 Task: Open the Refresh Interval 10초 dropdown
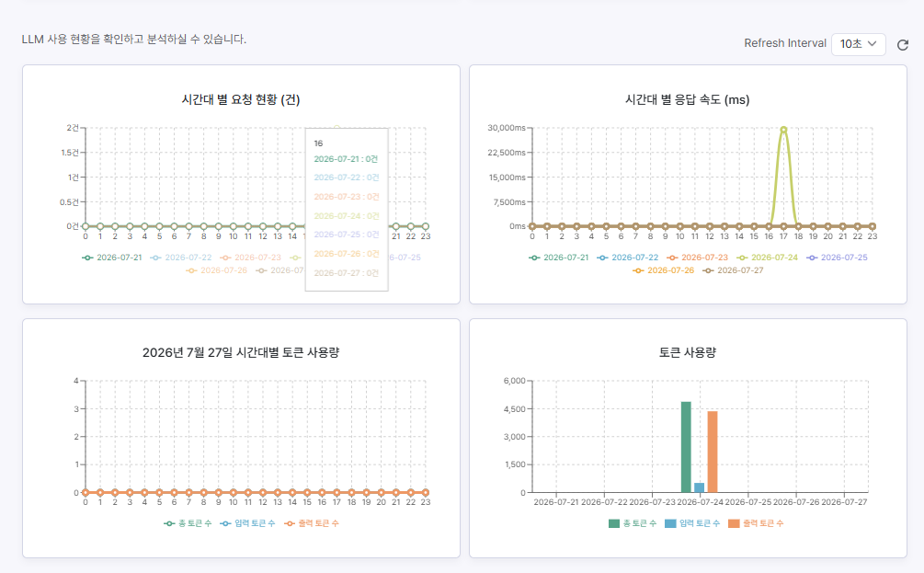[x=858, y=44]
